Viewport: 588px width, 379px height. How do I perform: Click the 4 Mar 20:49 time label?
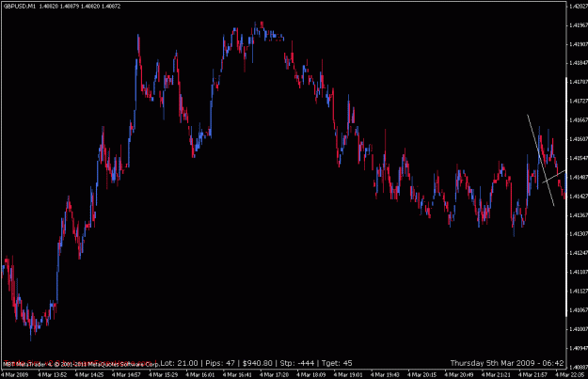click(459, 374)
